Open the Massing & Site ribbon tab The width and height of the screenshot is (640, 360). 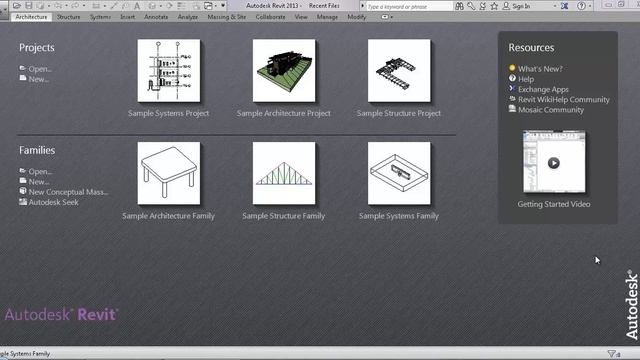[227, 17]
